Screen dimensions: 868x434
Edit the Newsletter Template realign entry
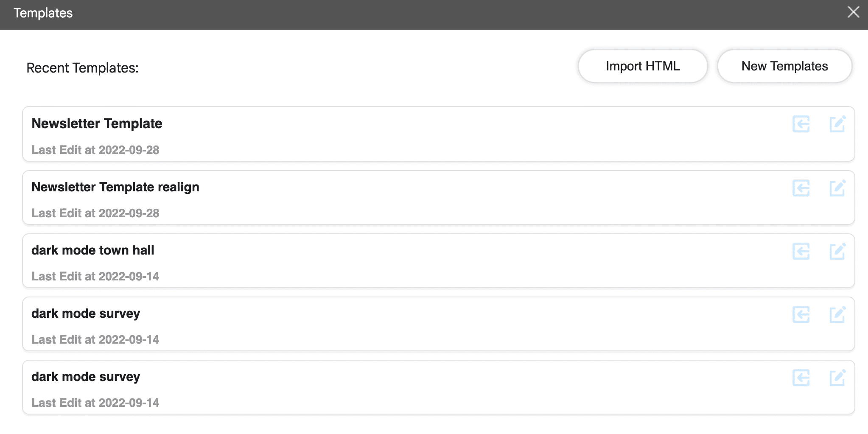838,188
